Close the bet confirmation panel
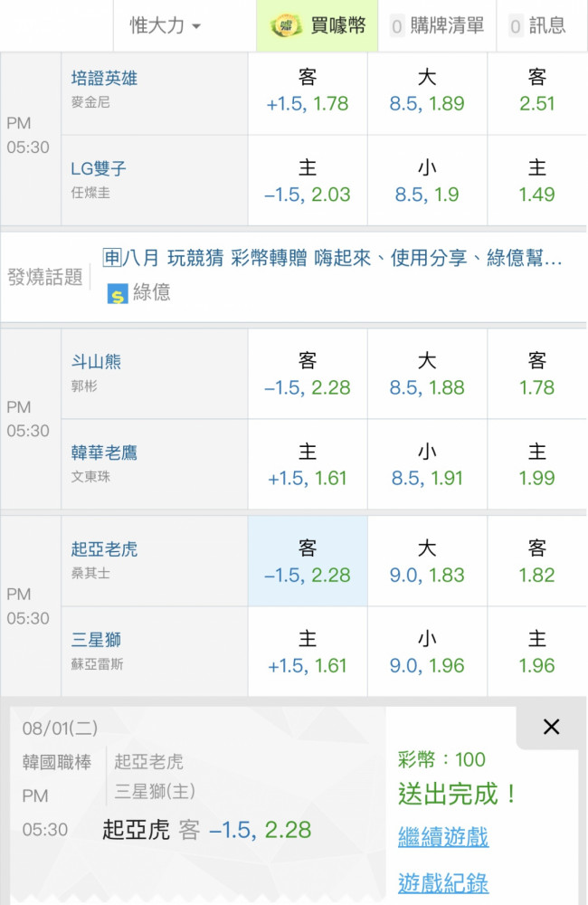 (x=551, y=727)
